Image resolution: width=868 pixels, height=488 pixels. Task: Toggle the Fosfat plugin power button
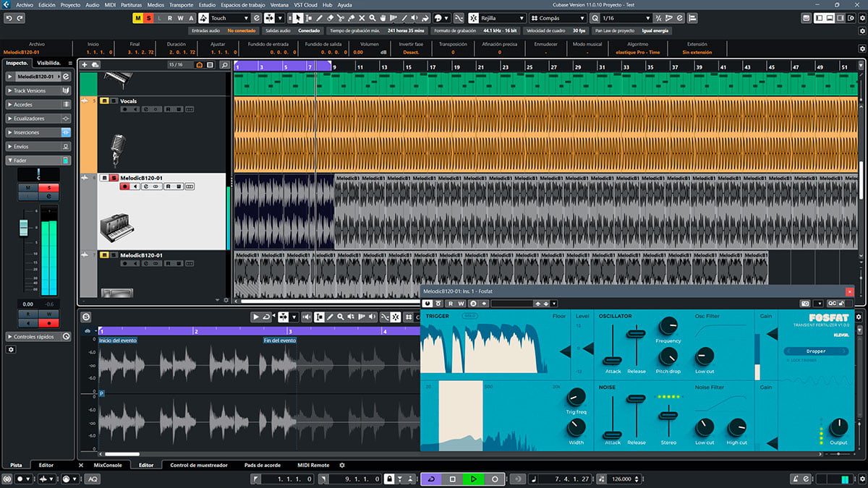(x=427, y=304)
